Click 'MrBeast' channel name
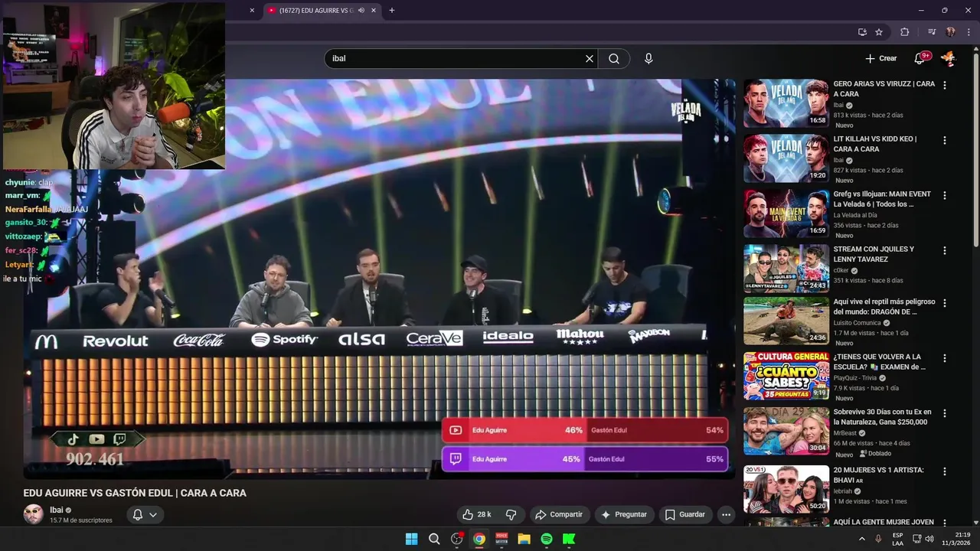 click(844, 433)
